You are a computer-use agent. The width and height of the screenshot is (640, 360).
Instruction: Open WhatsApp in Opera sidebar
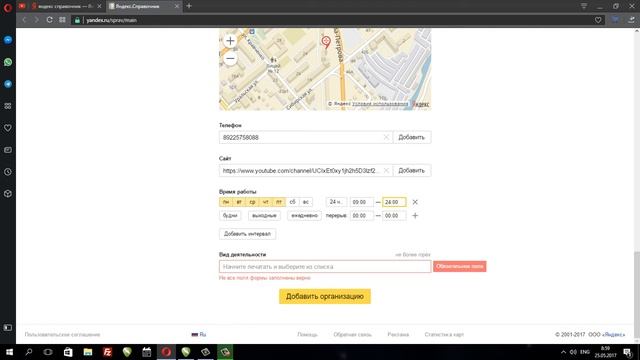(x=8, y=62)
